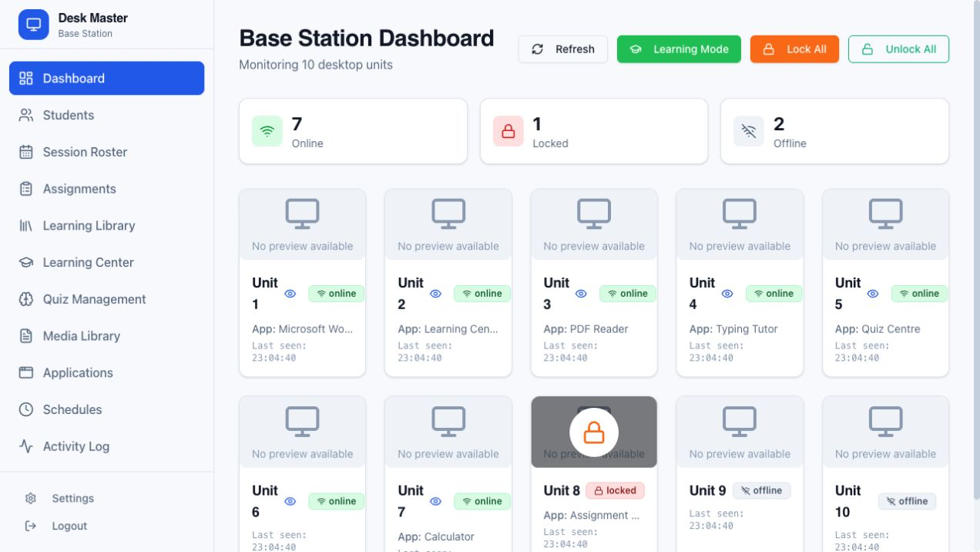Open Settings from the sidebar footer

tap(106, 498)
